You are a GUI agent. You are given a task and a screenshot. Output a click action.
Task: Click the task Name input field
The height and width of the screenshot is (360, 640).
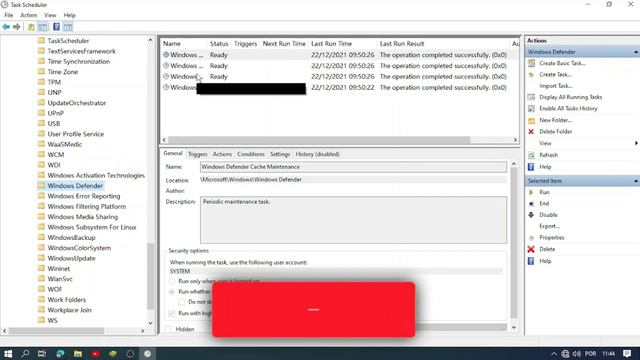coord(353,167)
